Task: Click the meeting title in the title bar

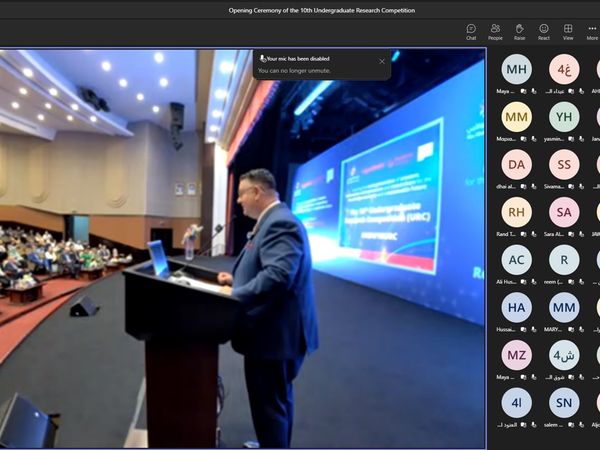Action: point(300,10)
